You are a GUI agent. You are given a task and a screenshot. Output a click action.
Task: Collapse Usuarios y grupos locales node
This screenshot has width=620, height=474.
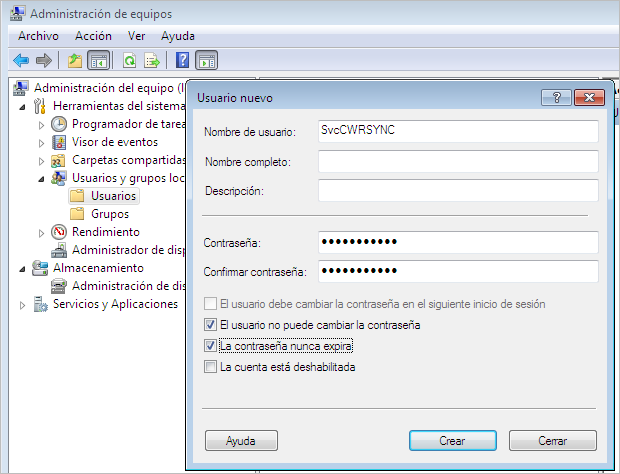point(41,178)
